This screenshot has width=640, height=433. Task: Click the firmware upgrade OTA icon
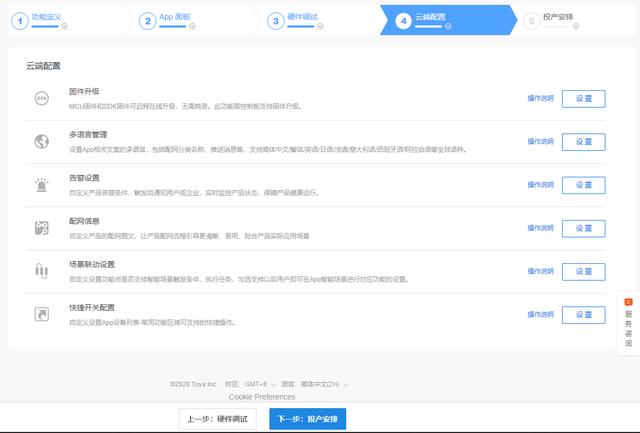pyautogui.click(x=42, y=98)
